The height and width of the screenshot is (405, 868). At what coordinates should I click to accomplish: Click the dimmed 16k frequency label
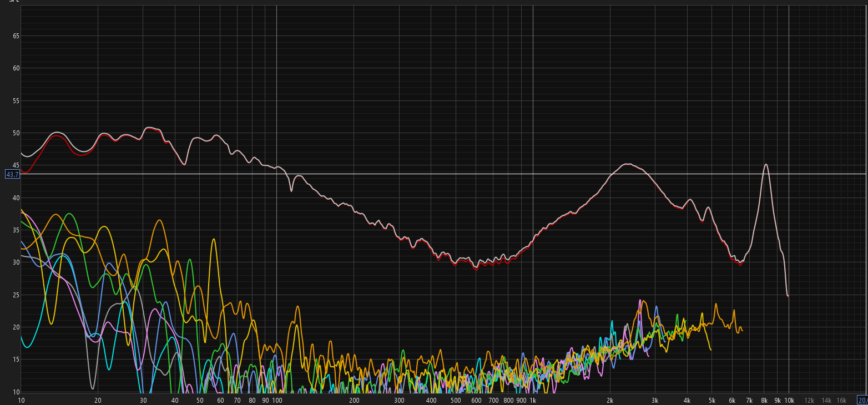pyautogui.click(x=841, y=400)
